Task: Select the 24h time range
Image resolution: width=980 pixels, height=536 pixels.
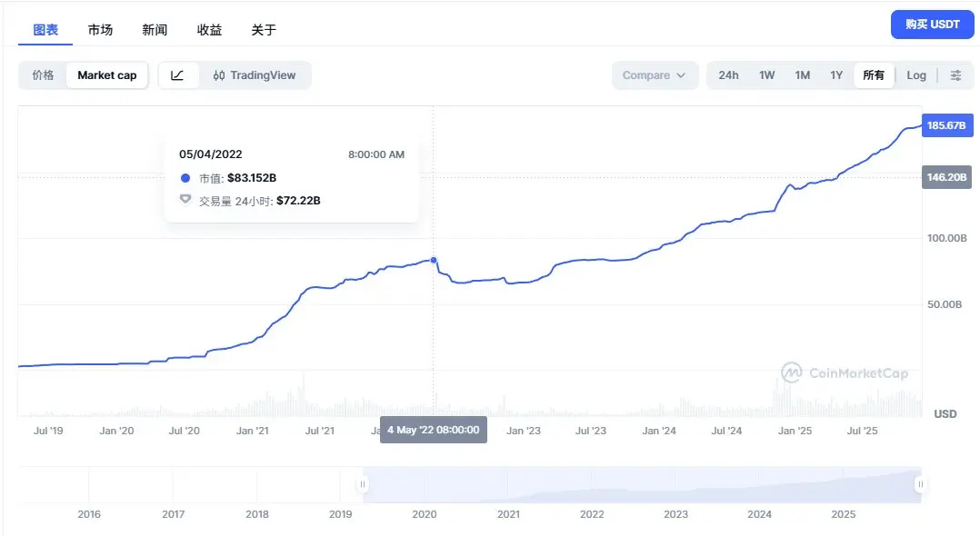Action: click(728, 75)
